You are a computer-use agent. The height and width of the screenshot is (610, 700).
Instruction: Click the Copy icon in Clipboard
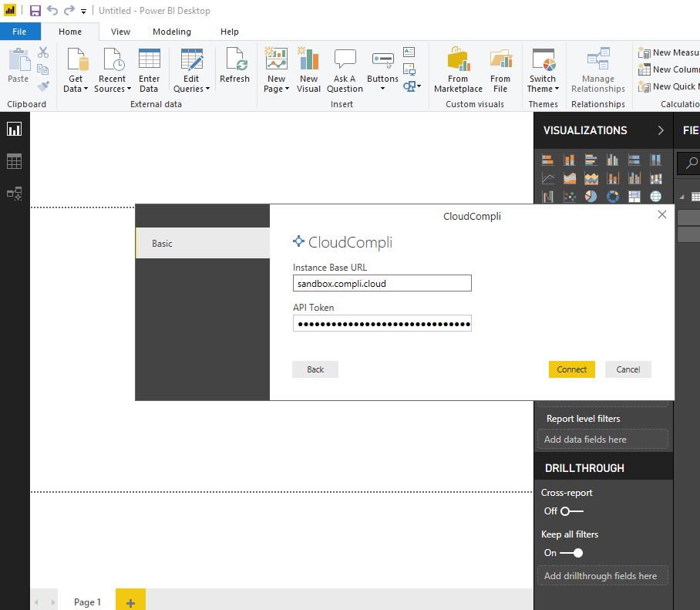pos(43,69)
